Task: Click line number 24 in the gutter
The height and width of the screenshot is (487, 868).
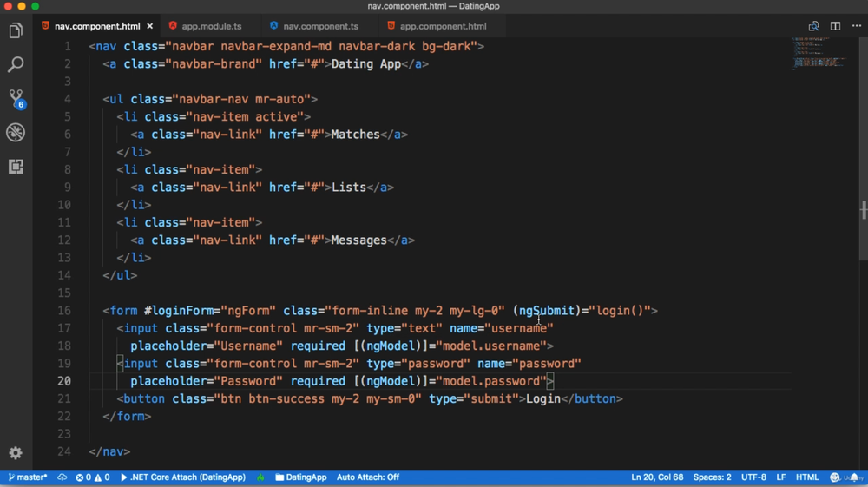Action: click(64, 451)
